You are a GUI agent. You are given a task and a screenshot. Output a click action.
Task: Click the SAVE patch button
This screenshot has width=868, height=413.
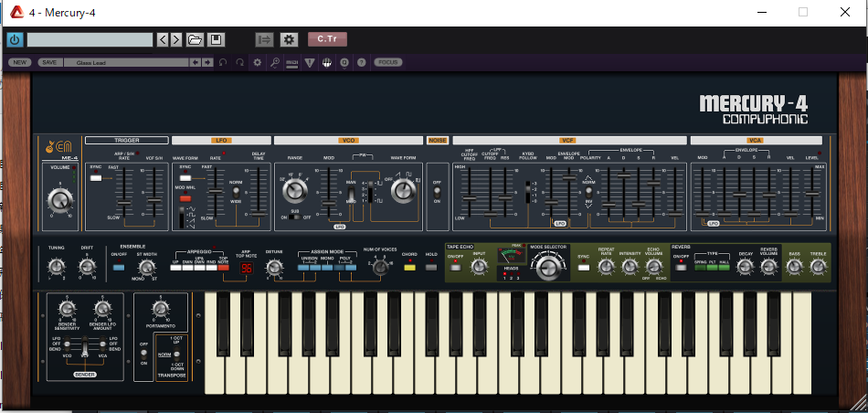tap(50, 62)
